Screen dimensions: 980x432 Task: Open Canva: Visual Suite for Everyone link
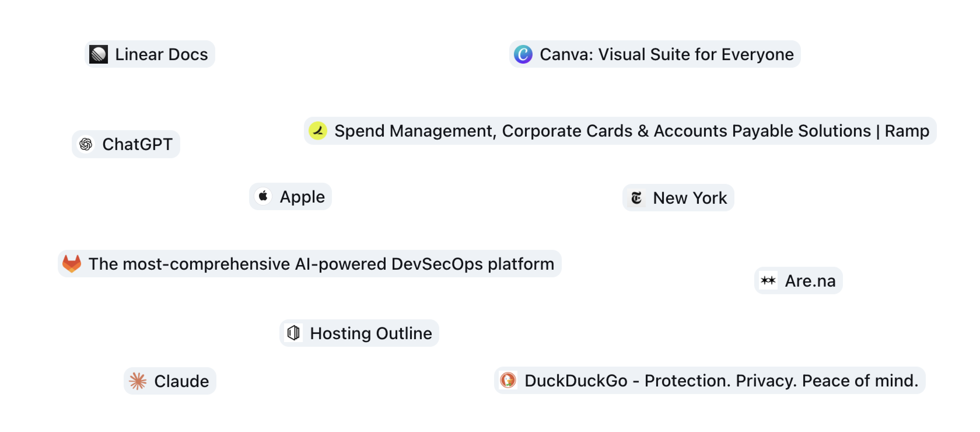(x=666, y=54)
